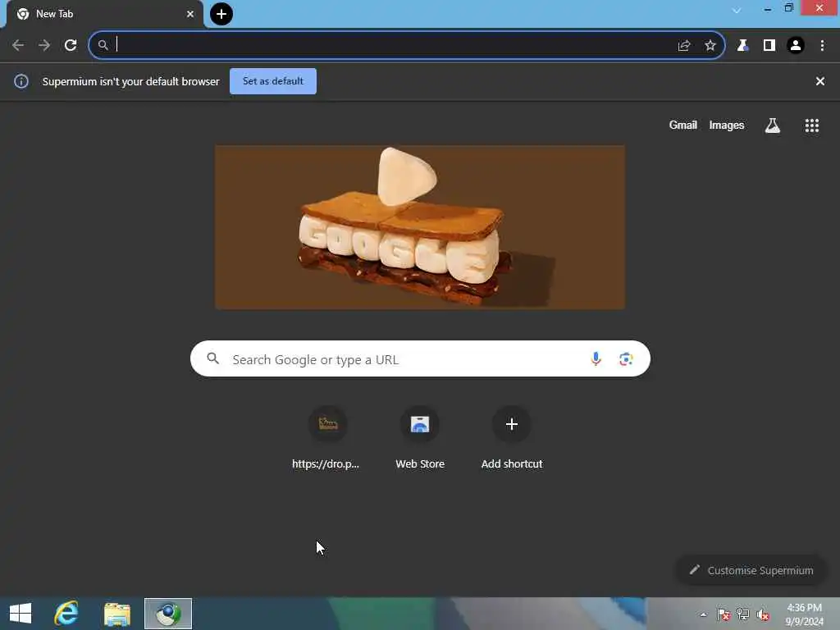Click the Google s'mores doodle
This screenshot has width=840, height=630.
(x=420, y=227)
